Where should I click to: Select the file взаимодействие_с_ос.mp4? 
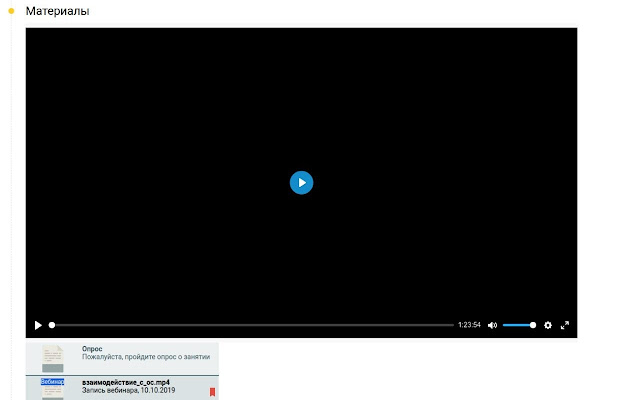click(126, 382)
